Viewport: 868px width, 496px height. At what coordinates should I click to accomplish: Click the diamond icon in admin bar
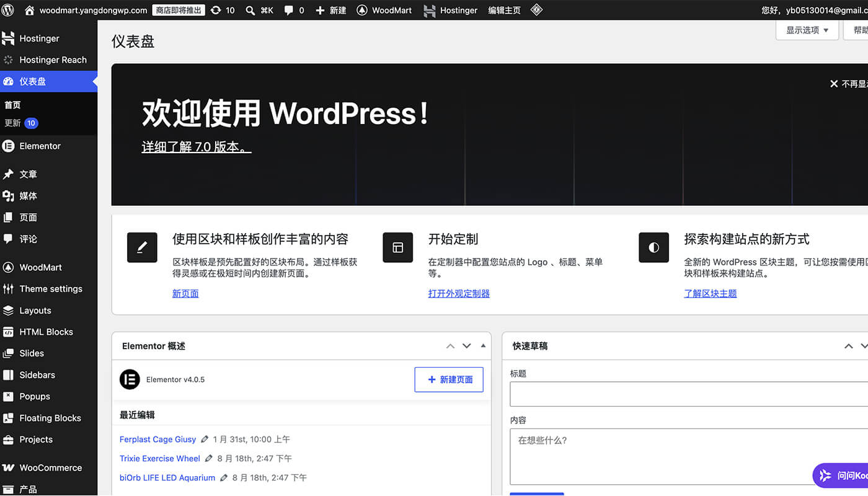[x=537, y=10]
